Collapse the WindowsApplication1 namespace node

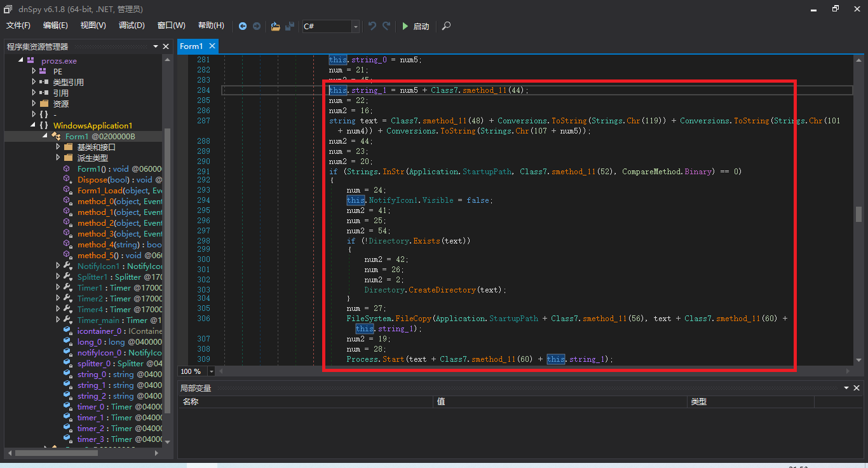[34, 125]
